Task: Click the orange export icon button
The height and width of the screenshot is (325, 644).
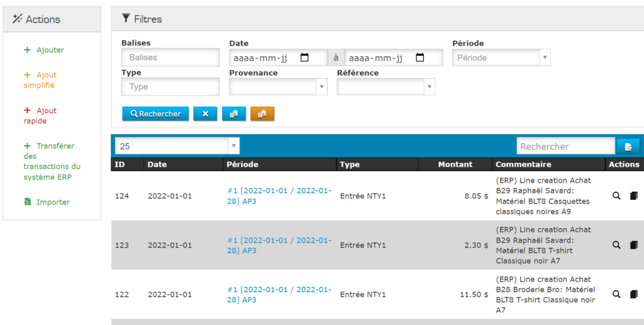Action: pyautogui.click(x=262, y=114)
